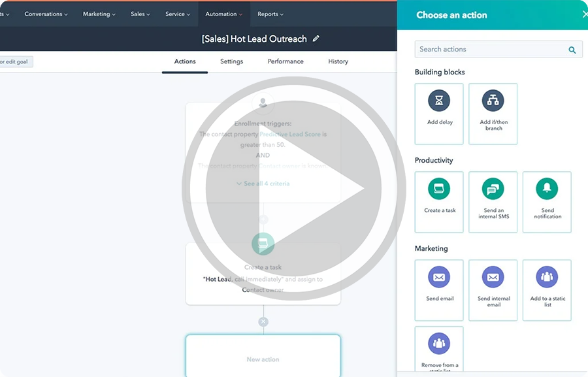Select Remove from a static list action
This screenshot has width=588, height=377.
click(x=439, y=350)
